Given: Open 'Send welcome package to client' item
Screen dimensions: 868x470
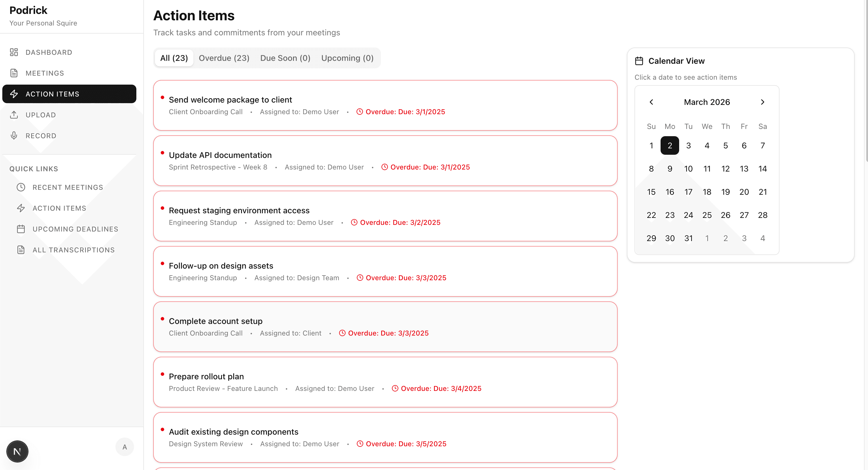Looking at the screenshot, I should click(x=230, y=100).
